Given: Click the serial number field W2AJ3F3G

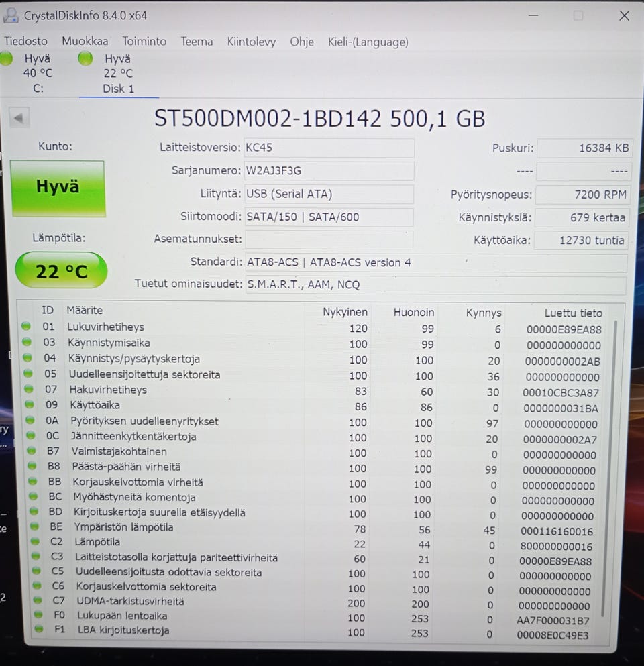Looking at the screenshot, I should (x=329, y=171).
